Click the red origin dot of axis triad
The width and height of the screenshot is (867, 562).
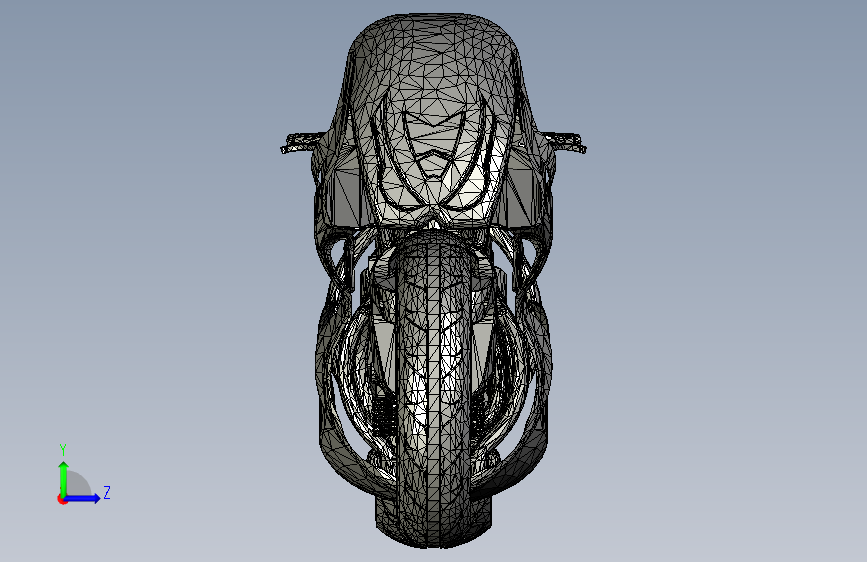click(x=62, y=499)
